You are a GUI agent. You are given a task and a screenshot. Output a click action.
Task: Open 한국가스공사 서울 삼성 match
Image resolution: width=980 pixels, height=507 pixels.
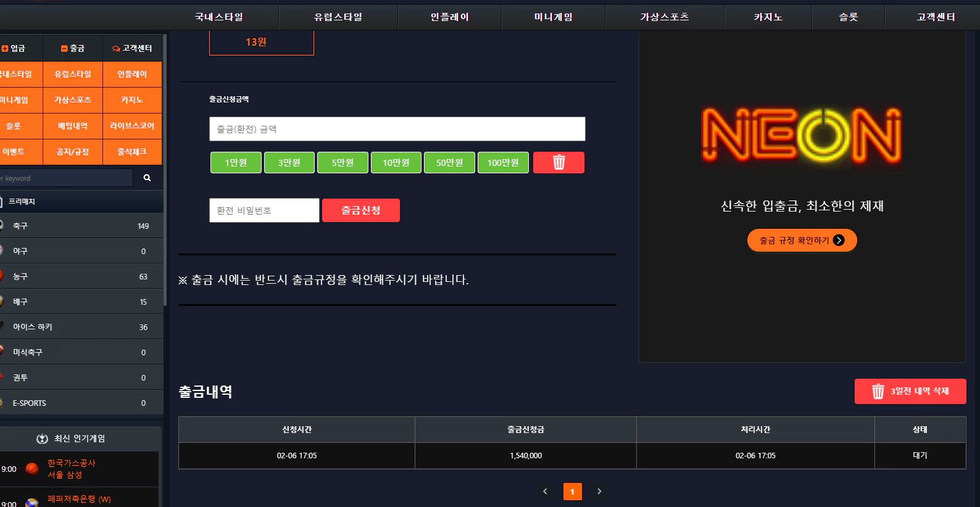point(79,469)
